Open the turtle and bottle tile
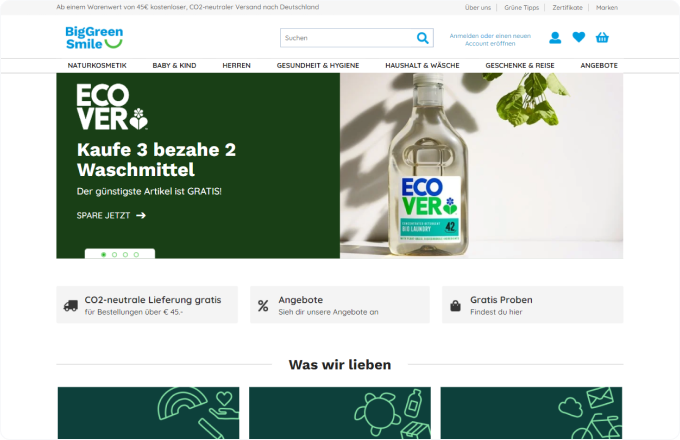The image size is (680, 440). click(340, 413)
